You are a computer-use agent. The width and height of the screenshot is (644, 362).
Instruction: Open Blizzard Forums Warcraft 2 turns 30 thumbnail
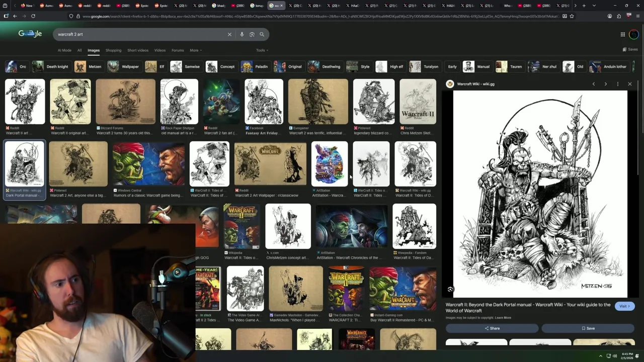[126, 102]
